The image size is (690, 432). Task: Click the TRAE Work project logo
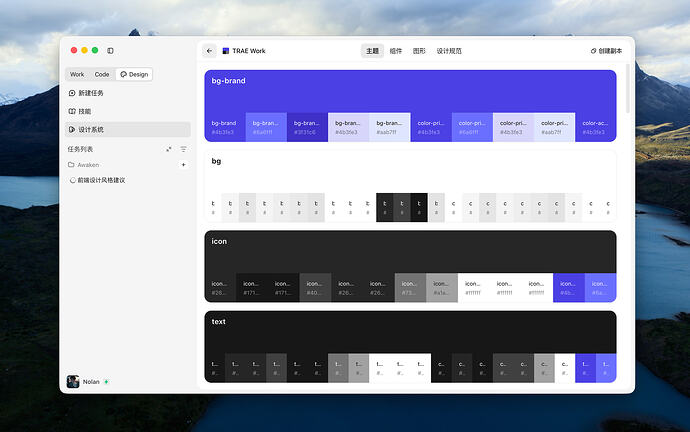tap(226, 51)
